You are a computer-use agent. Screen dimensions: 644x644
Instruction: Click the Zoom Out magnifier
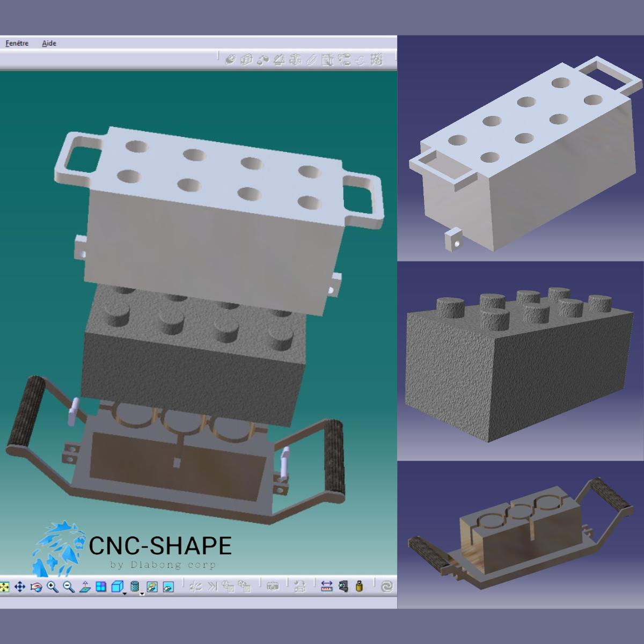[69, 587]
